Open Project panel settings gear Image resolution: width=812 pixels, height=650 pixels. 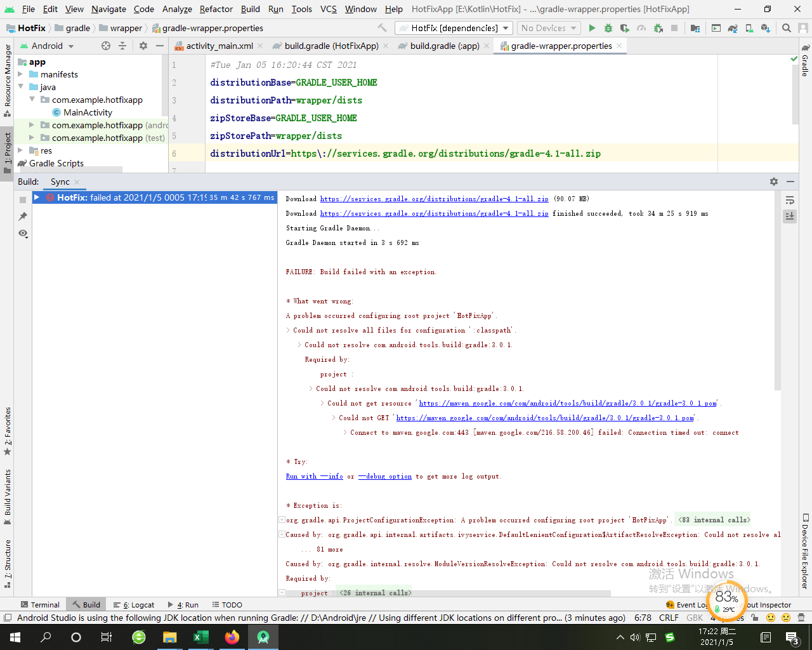[143, 46]
